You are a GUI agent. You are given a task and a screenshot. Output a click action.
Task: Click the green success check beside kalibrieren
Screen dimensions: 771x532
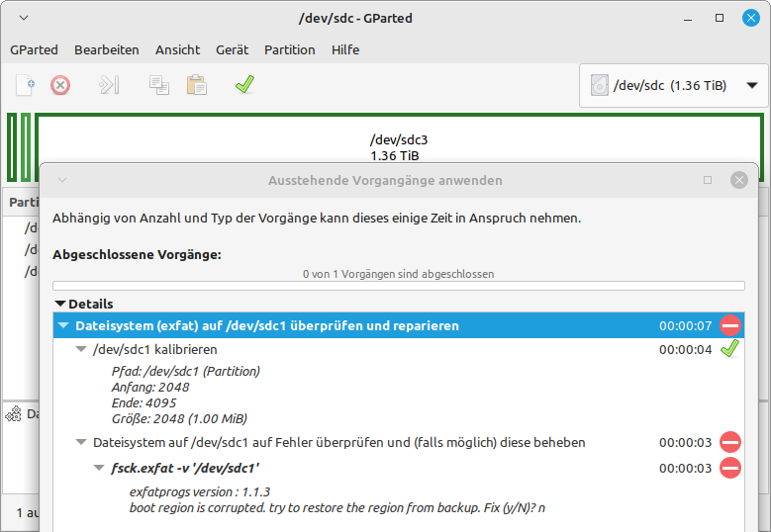[x=729, y=349]
